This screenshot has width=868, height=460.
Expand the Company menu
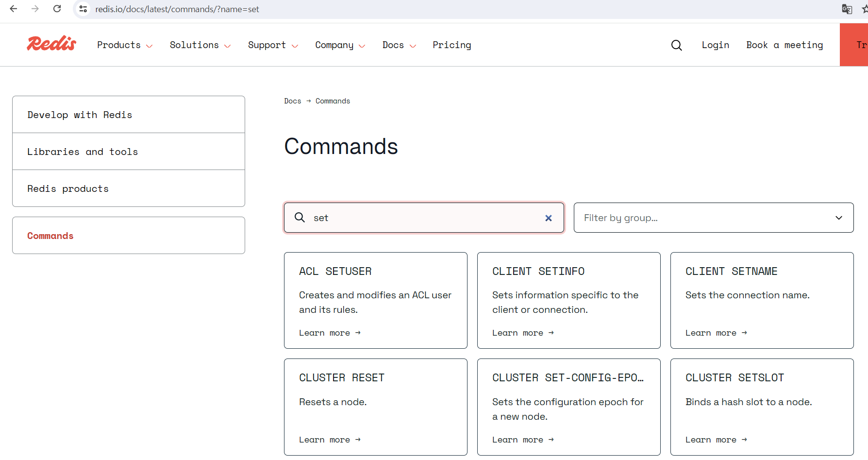click(x=340, y=45)
